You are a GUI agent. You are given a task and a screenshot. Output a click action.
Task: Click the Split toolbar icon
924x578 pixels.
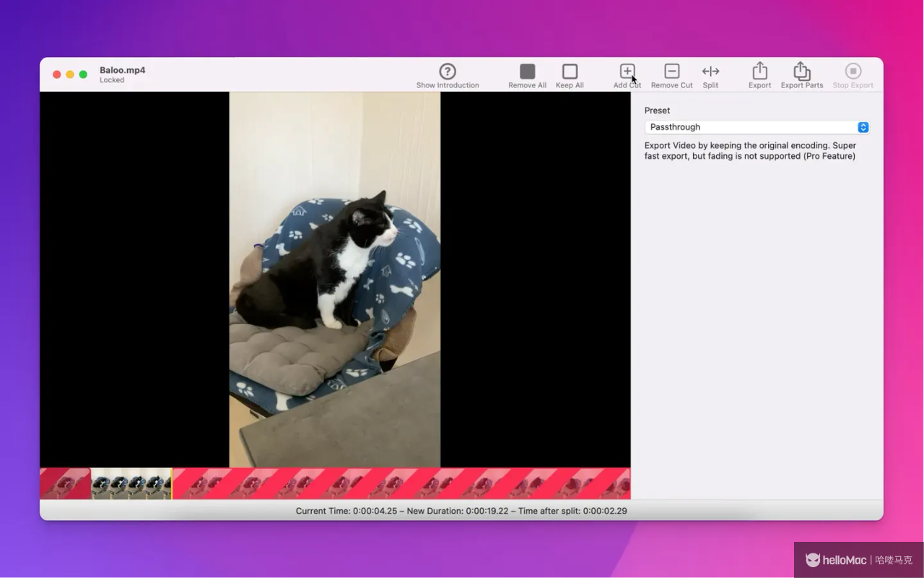click(710, 72)
